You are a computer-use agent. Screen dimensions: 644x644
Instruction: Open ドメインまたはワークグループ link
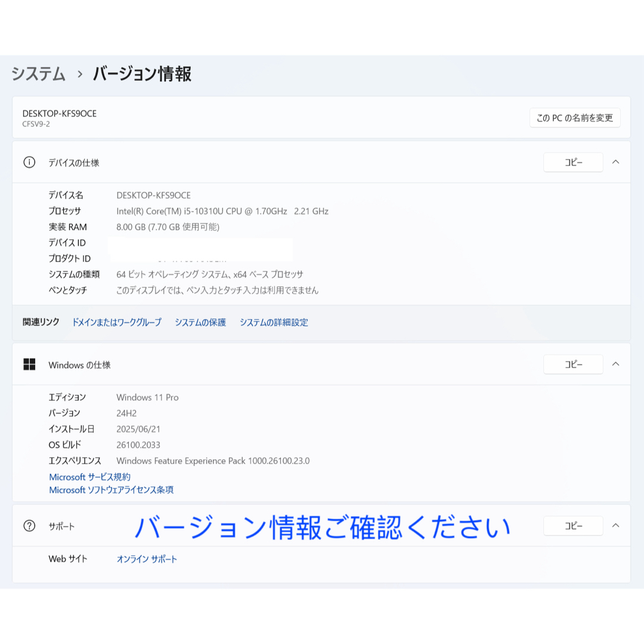click(x=117, y=323)
